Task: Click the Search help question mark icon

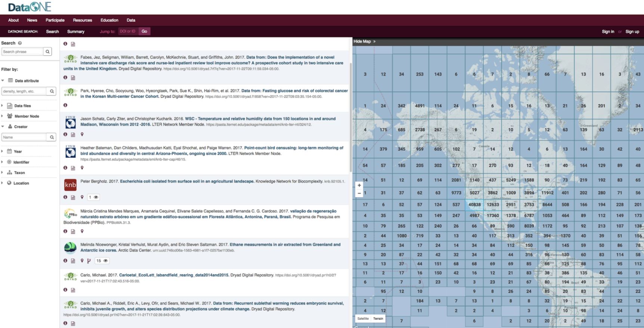Action: tap(20, 43)
